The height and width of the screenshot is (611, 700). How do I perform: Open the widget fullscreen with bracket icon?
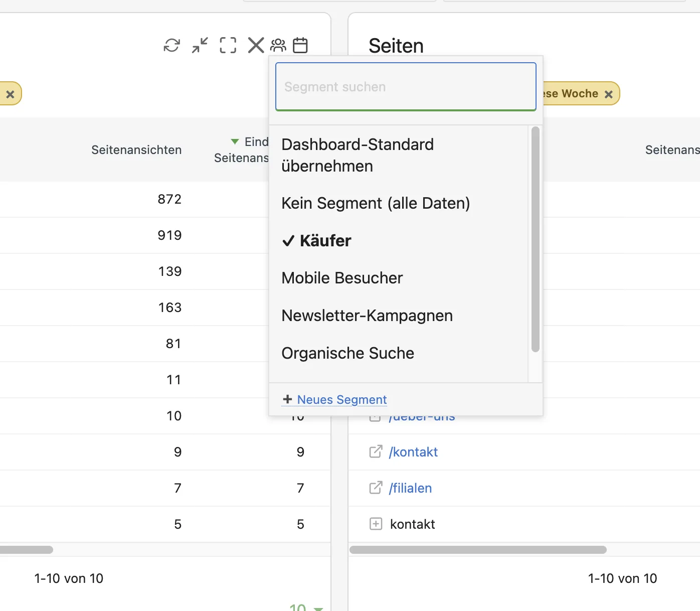click(x=228, y=45)
